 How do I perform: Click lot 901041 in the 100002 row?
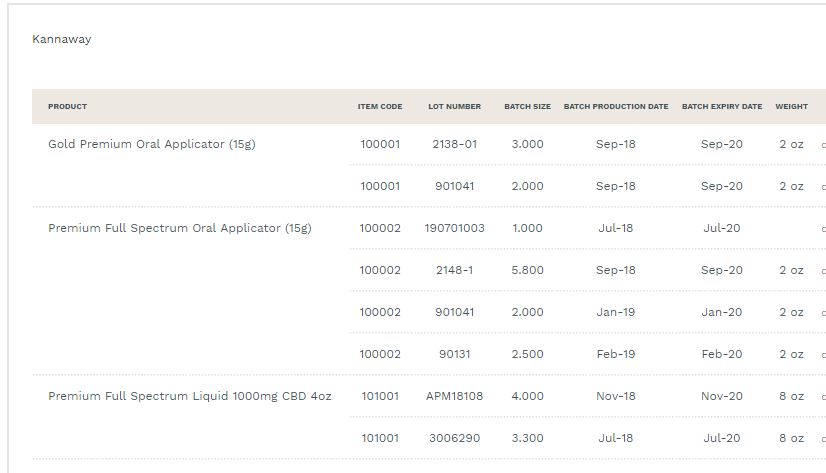[x=455, y=312]
